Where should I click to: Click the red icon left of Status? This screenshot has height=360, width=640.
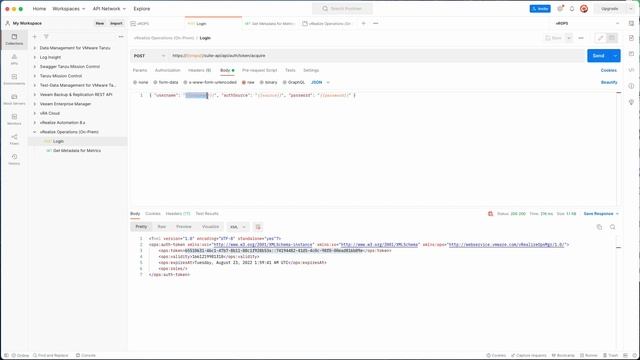click(x=491, y=213)
